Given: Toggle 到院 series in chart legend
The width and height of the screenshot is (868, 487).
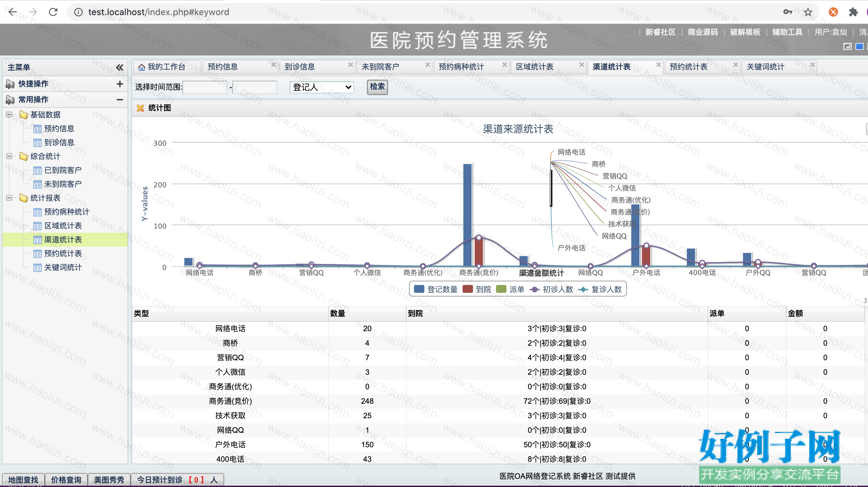Looking at the screenshot, I should click(477, 289).
